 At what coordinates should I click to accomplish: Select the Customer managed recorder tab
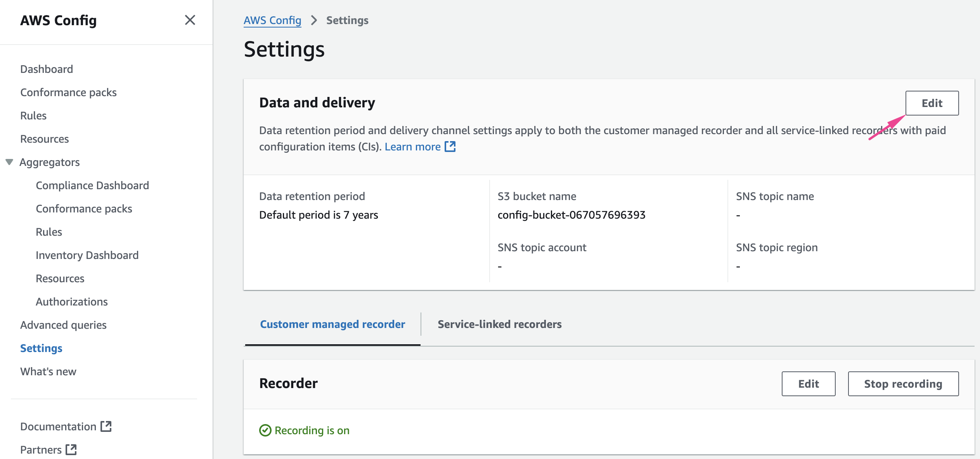[x=332, y=324]
